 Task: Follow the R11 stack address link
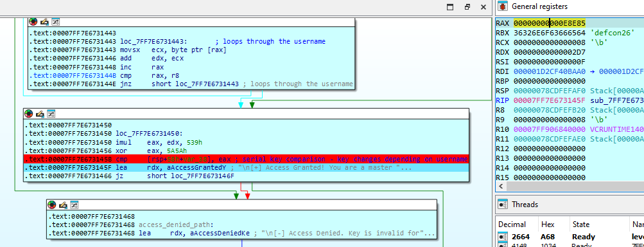pos(550,139)
